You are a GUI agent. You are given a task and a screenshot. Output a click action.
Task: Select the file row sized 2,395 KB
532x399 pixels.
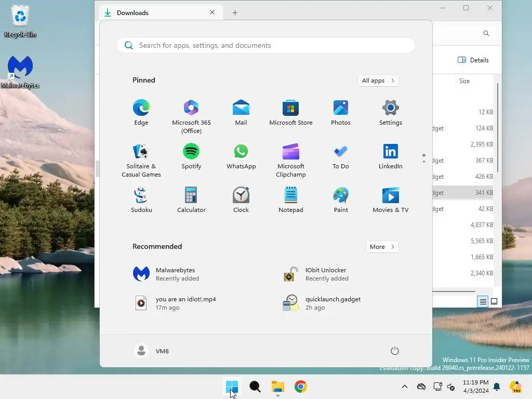463,144
